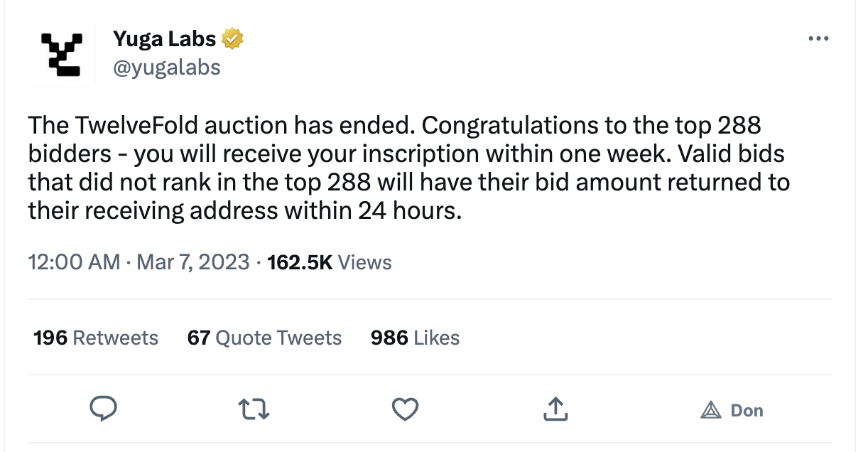Click the word Views under the tweet
Image resolution: width=868 pixels, height=452 pixels.
364,262
